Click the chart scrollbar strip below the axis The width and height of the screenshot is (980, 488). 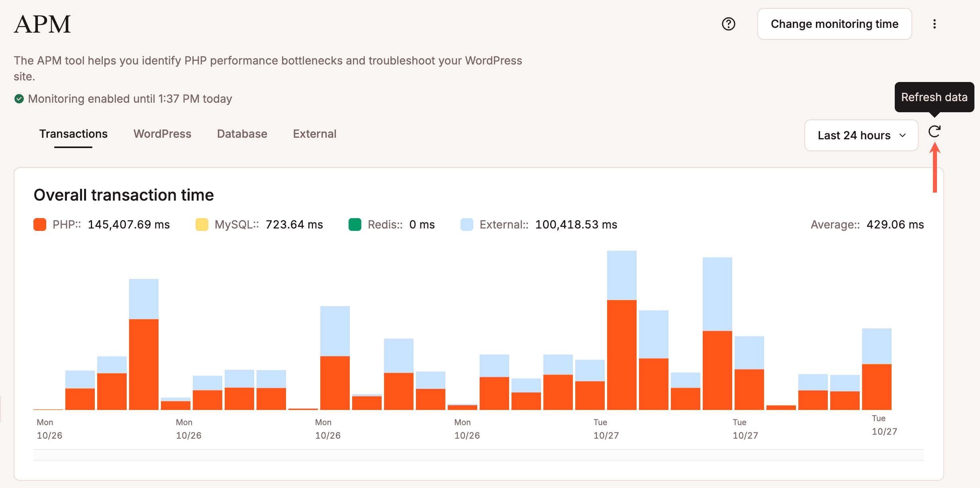tap(479, 455)
